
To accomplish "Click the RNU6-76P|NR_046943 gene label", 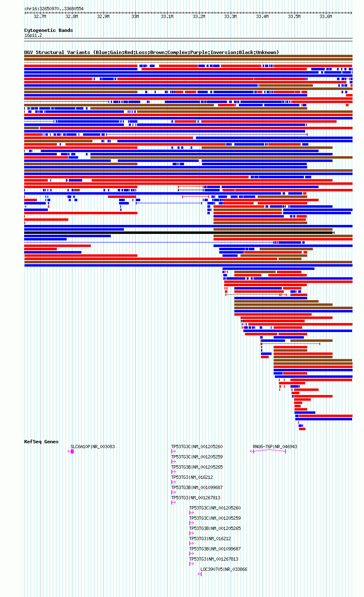I will coord(275,447).
